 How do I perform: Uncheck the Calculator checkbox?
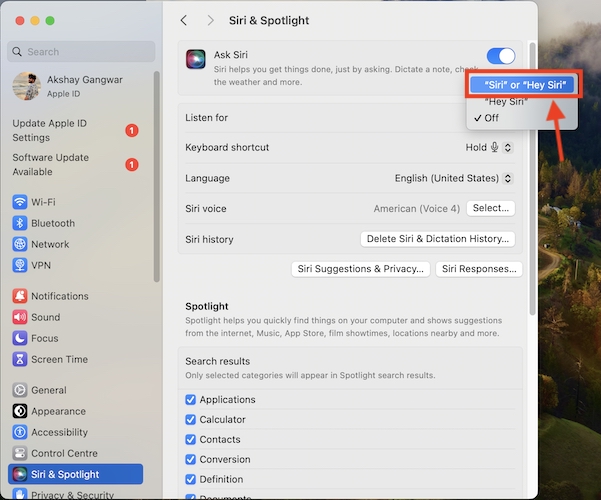(x=190, y=419)
